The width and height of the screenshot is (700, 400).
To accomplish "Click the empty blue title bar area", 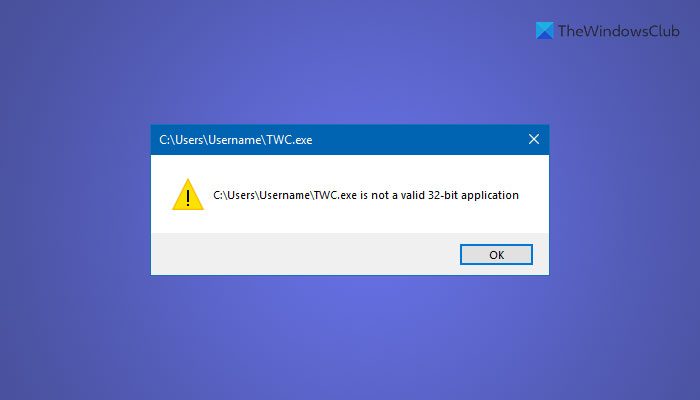I will [x=420, y=140].
